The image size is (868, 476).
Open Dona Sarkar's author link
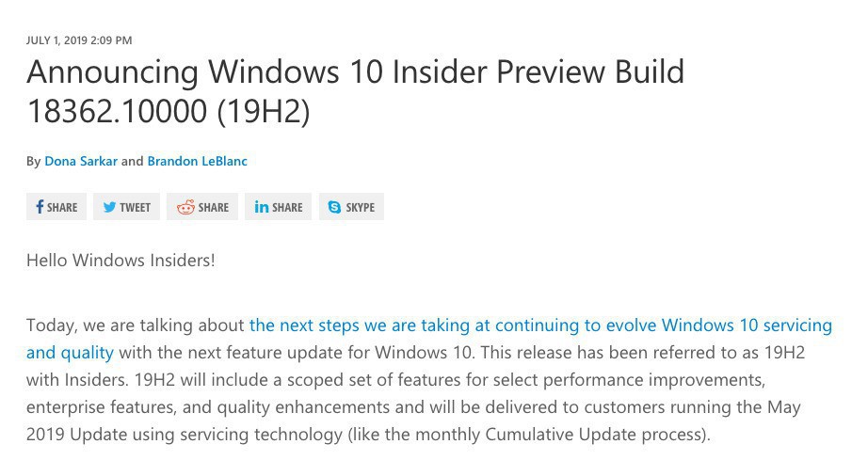81,161
